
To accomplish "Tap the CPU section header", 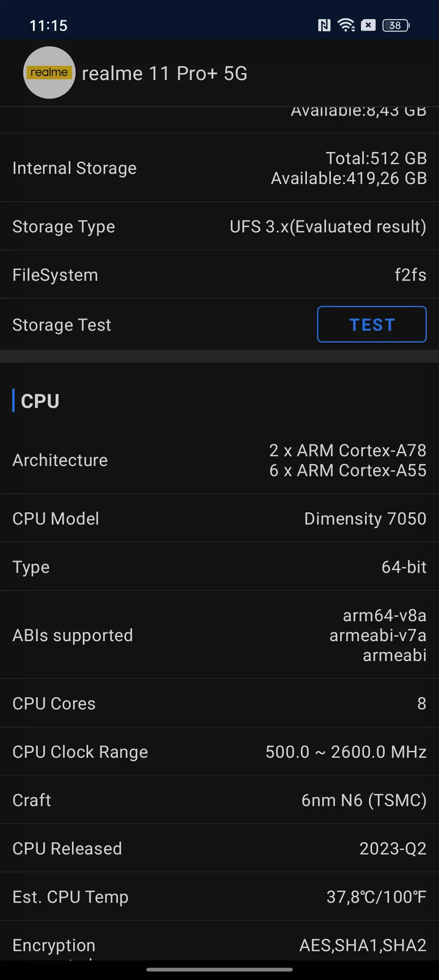I will 40,401.
